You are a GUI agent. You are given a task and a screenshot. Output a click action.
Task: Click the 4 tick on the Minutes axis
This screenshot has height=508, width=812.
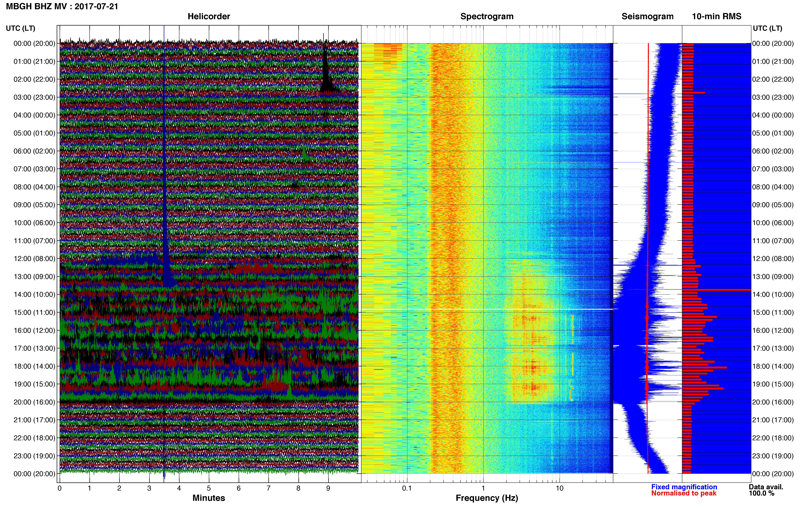pos(179,488)
